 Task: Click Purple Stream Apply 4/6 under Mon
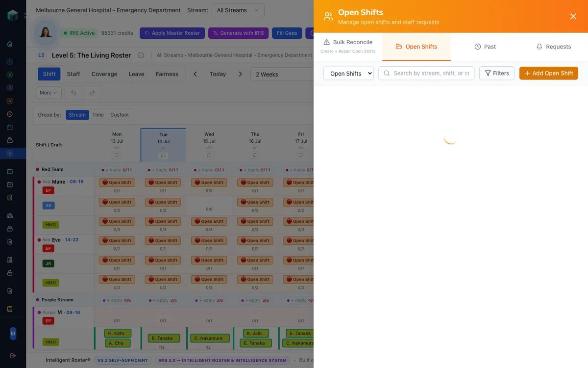click(x=117, y=300)
